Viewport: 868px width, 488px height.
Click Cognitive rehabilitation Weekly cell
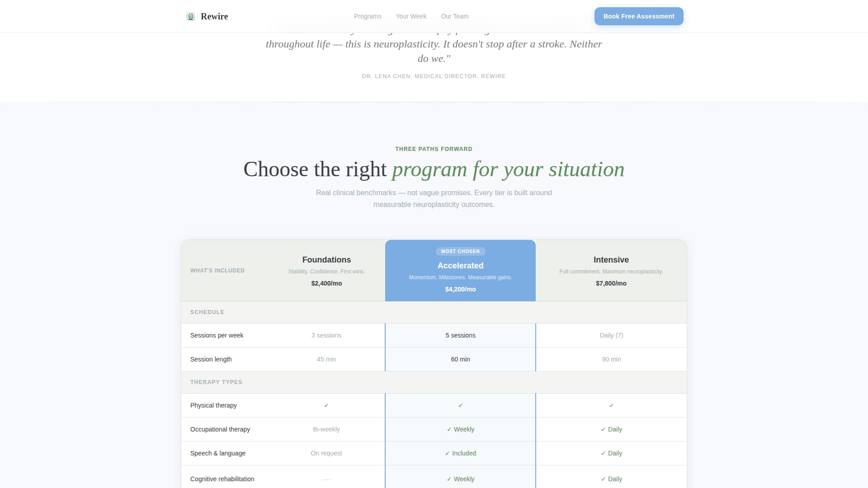coord(460,479)
